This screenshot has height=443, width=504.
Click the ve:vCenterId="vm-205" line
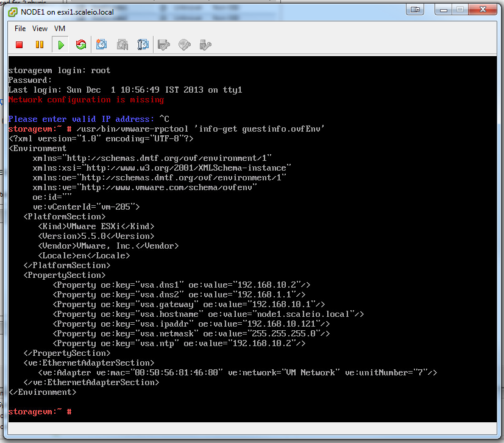[x=86, y=207]
